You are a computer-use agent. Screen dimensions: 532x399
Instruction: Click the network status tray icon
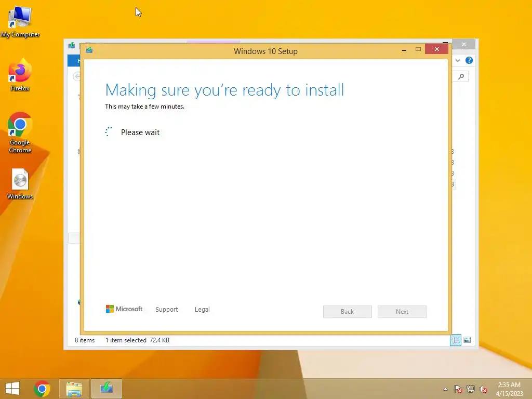(x=471, y=389)
